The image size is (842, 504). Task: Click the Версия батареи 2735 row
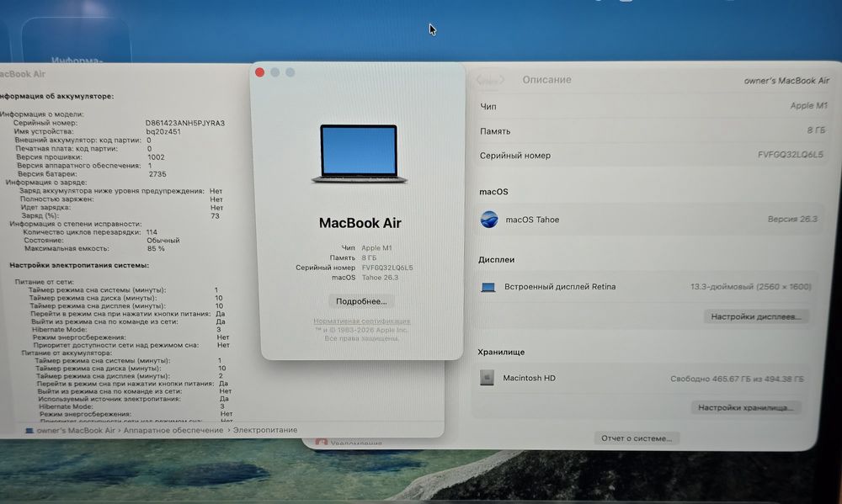[x=92, y=174]
